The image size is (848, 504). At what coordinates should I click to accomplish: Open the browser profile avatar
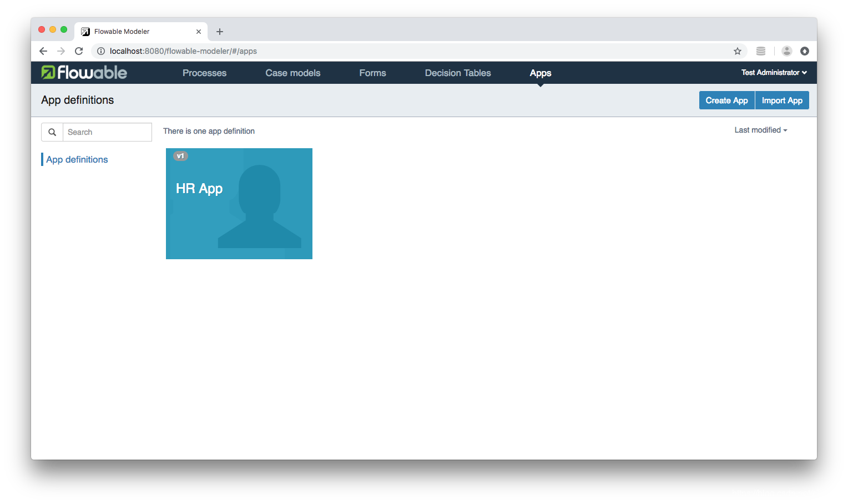click(787, 51)
